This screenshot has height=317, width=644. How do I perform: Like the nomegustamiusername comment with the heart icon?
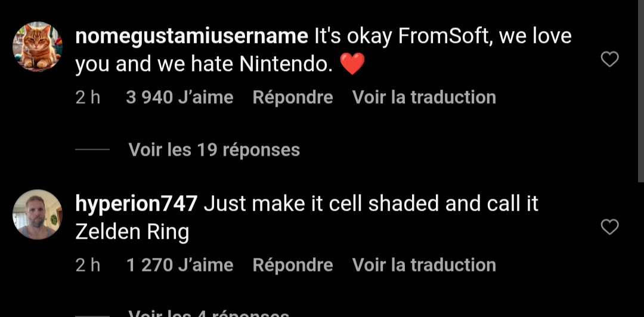pyautogui.click(x=609, y=59)
